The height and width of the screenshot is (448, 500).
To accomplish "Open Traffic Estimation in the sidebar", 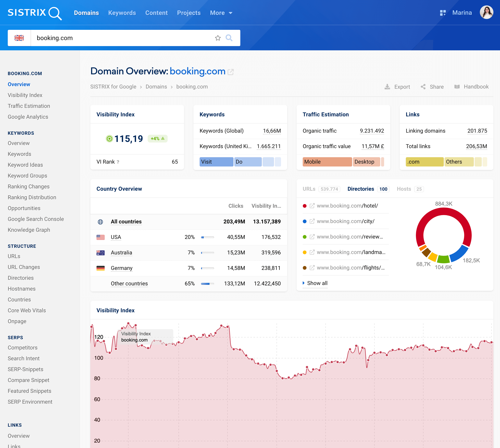I will [x=29, y=106].
